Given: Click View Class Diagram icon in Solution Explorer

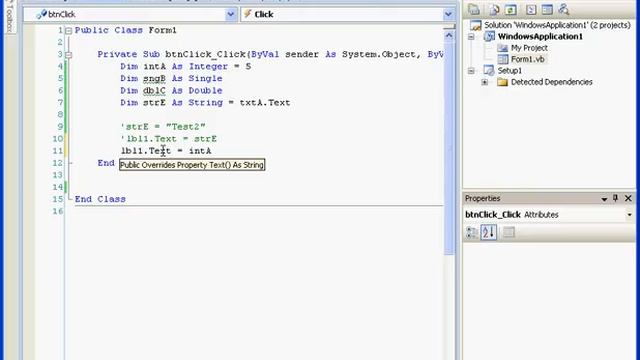Looking at the screenshot, I should [x=564, y=9].
